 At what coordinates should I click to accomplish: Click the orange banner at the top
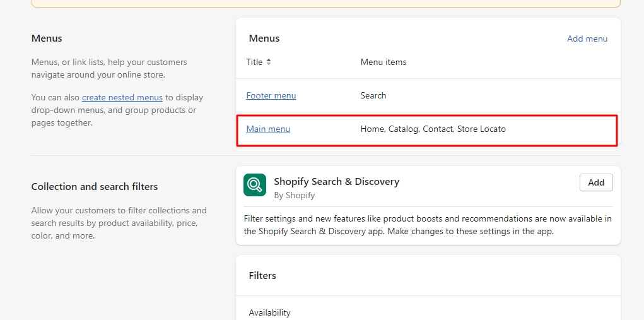pyautogui.click(x=325, y=3)
